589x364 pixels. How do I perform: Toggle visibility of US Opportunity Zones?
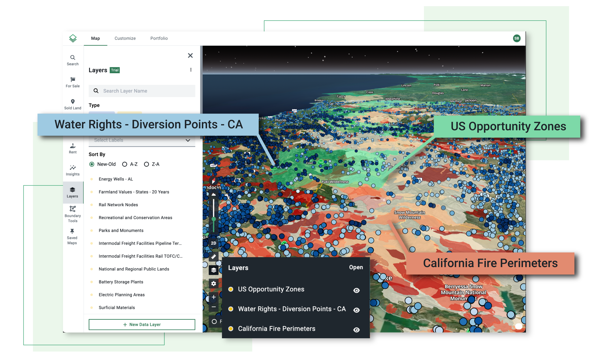[x=356, y=290]
